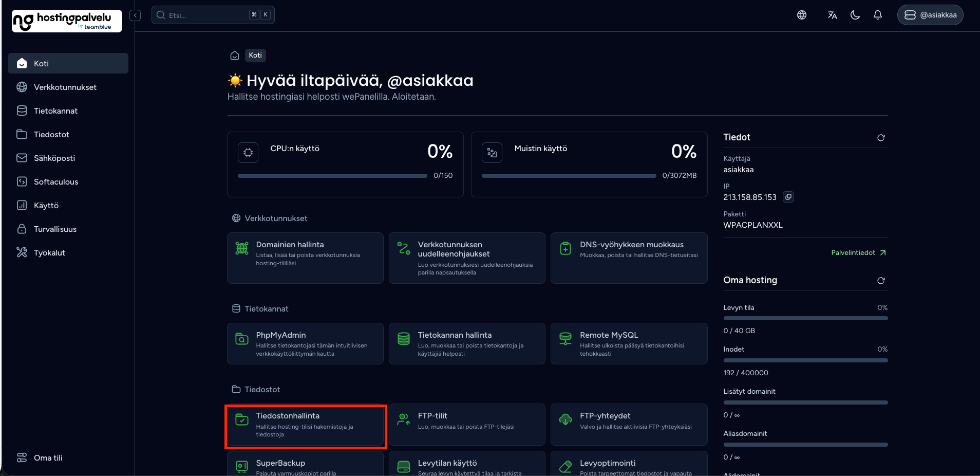This screenshot has height=476, width=980.
Task: Open Softaculous in the sidebar
Action: point(68,181)
